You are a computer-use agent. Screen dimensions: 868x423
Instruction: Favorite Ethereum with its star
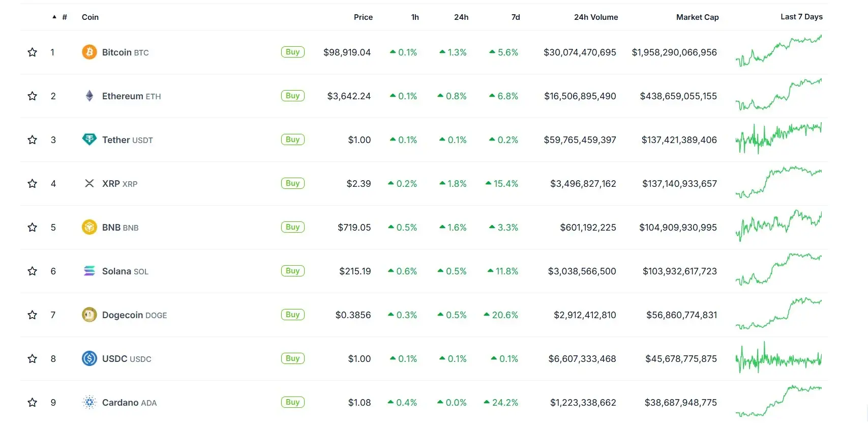tap(32, 96)
